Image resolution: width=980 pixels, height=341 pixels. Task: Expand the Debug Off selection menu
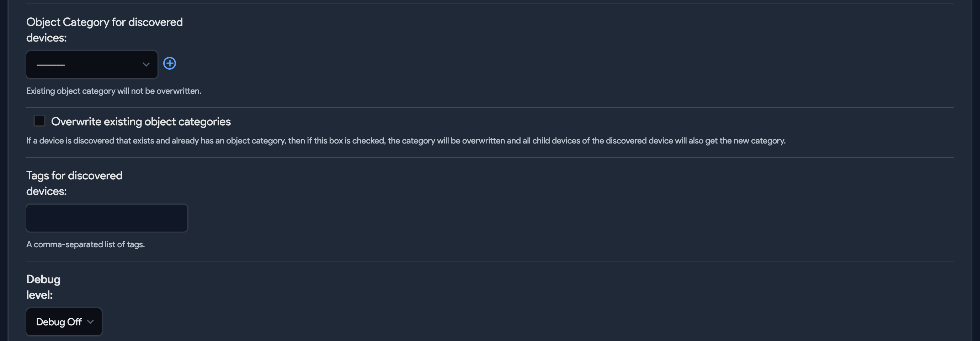coord(64,321)
